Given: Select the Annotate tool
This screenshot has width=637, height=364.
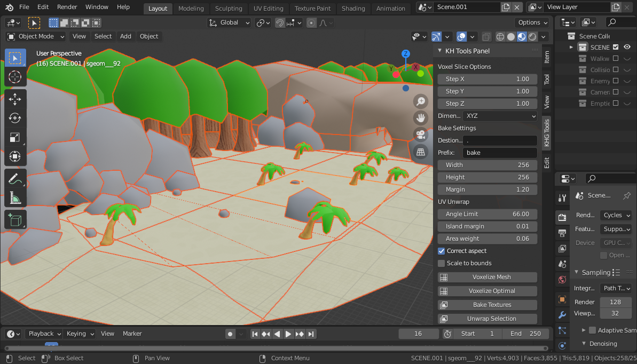Looking at the screenshot, I should 15,179.
